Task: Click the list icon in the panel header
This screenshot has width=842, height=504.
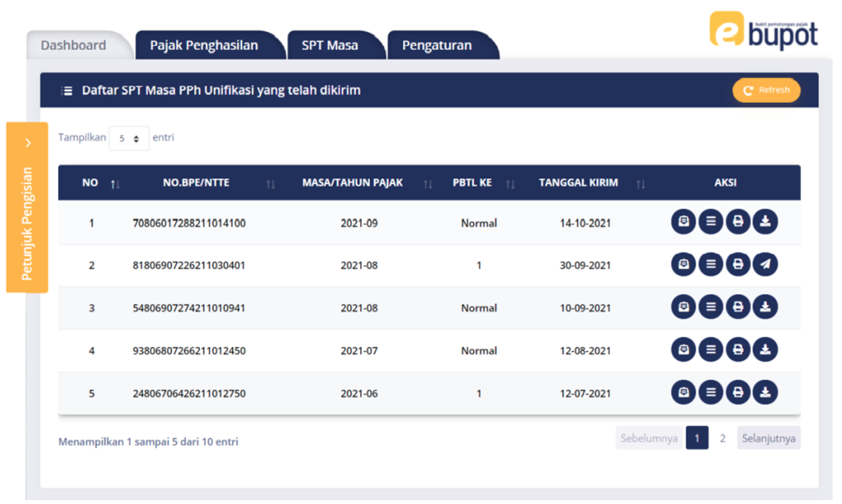Action: point(67,90)
